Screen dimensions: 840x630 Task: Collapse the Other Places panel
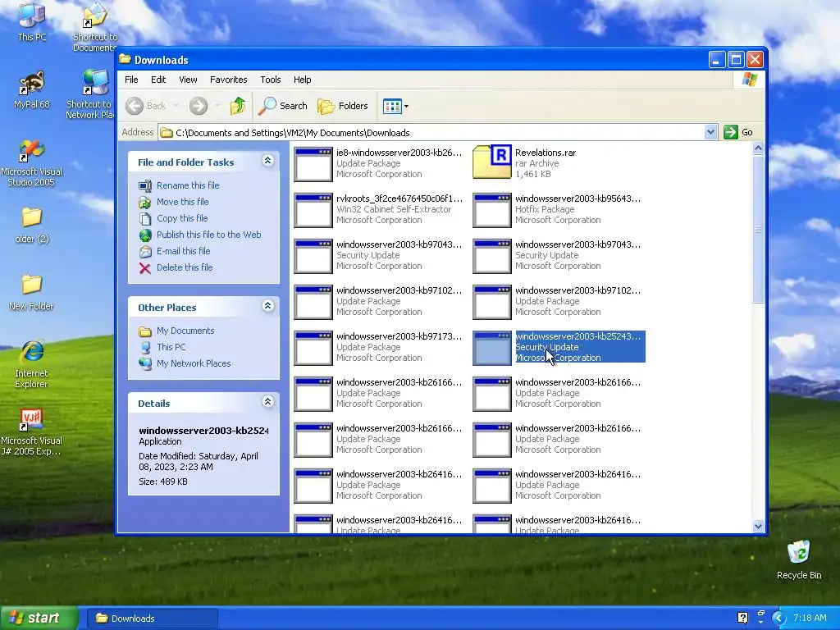point(268,306)
